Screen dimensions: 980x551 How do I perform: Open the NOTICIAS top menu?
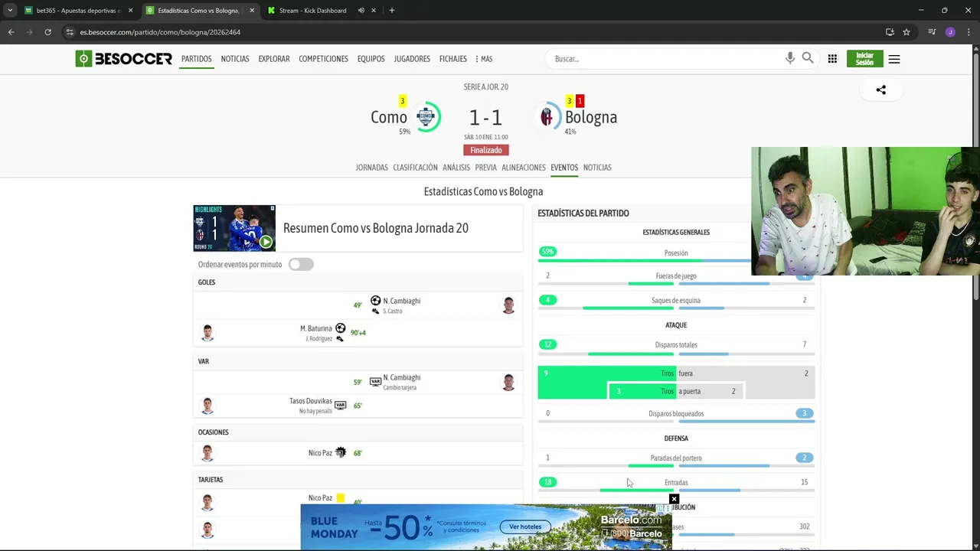[x=235, y=59]
